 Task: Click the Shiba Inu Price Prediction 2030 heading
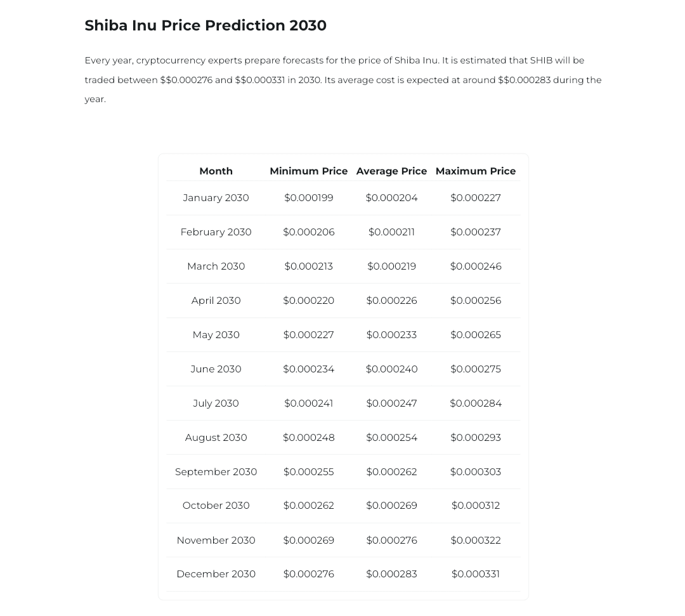(x=205, y=25)
